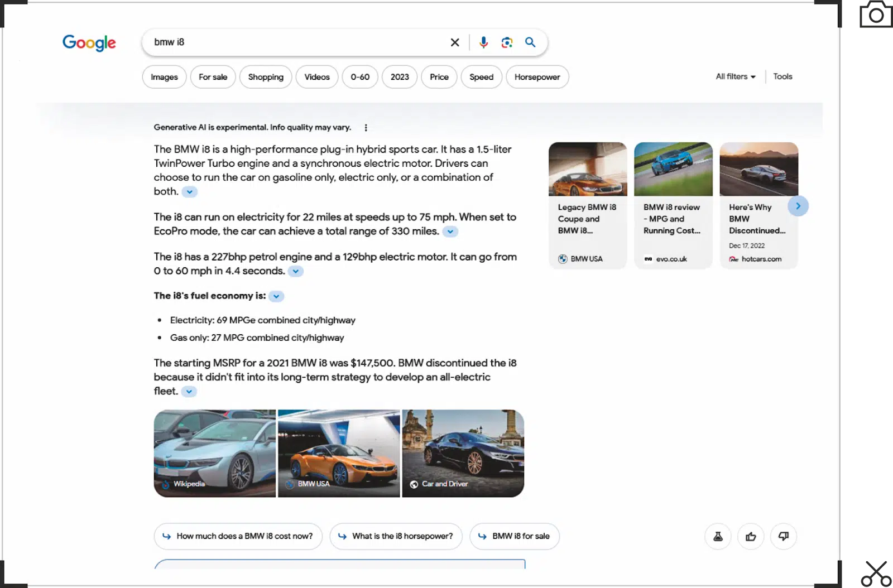Go to the Google logo homepage
Viewport: 893px width, 588px height.
click(x=89, y=42)
